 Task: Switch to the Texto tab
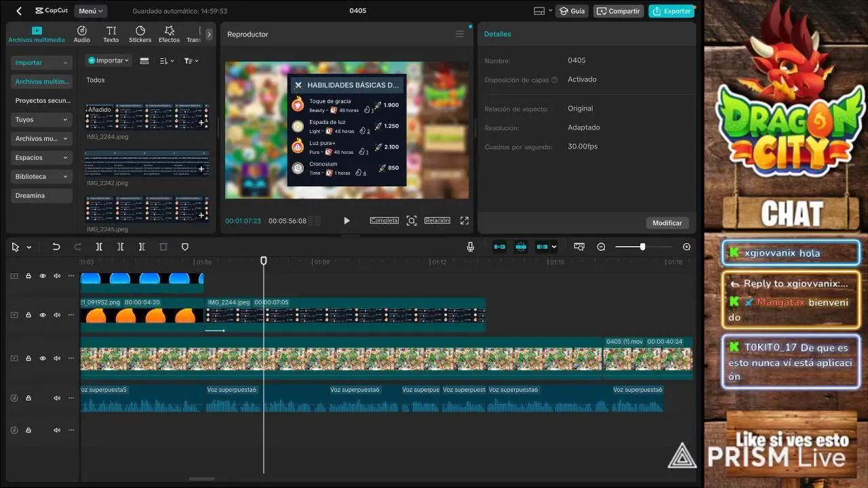click(x=111, y=35)
